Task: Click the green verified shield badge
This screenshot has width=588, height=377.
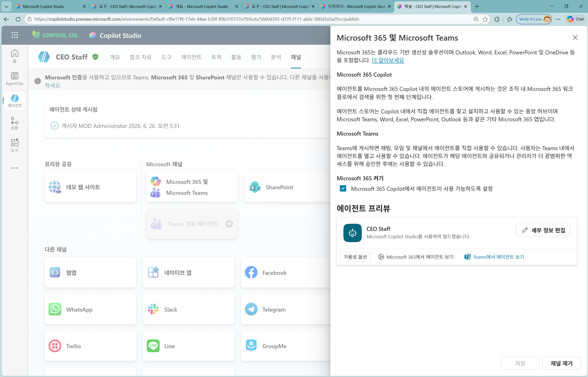Action: 95,57
